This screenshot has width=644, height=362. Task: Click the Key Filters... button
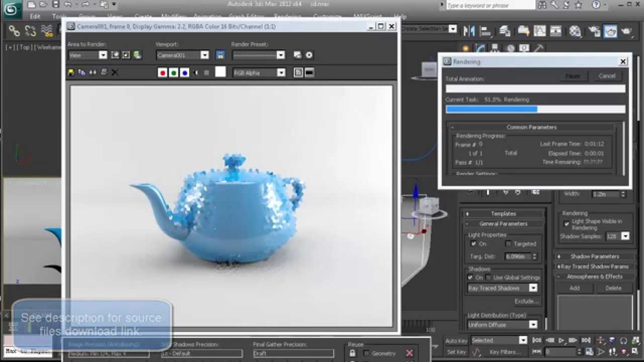tap(505, 352)
